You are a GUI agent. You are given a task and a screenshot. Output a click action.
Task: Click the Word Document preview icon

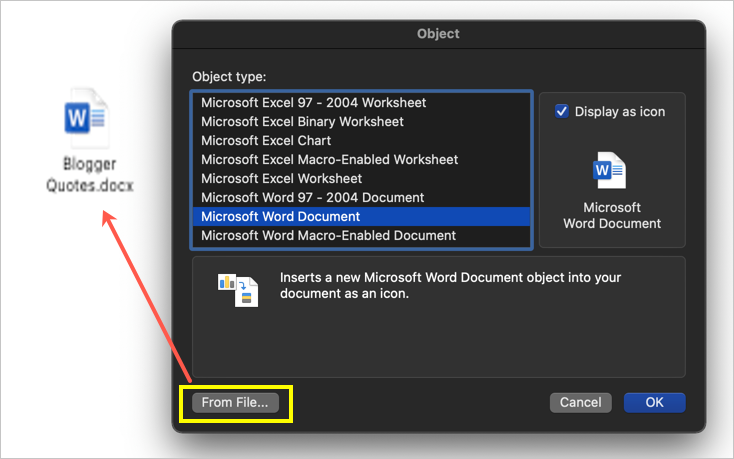tap(610, 171)
